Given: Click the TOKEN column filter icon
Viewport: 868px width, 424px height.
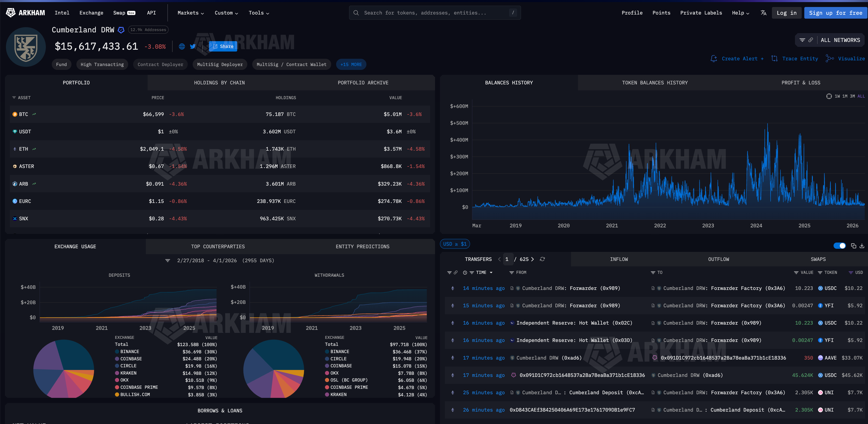Looking at the screenshot, I should (x=820, y=273).
